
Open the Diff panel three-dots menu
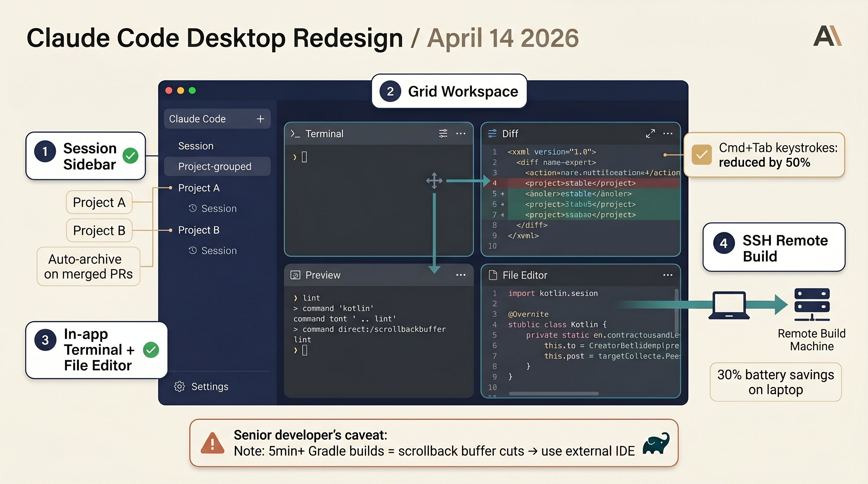pos(667,134)
